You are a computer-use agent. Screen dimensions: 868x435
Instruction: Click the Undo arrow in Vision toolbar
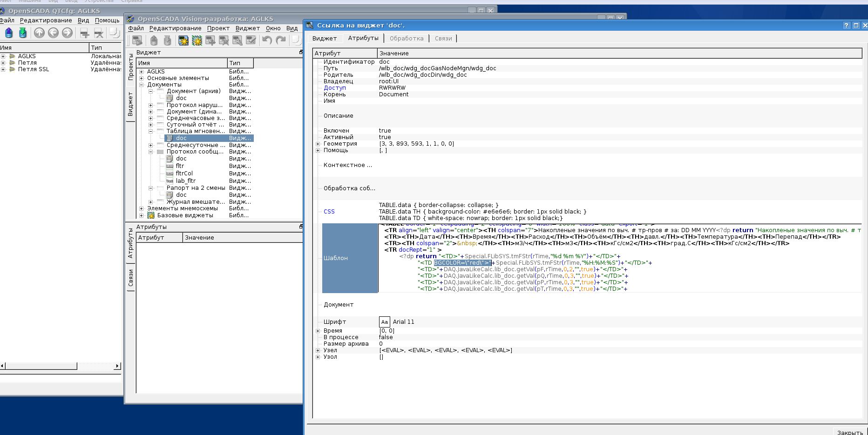pyautogui.click(x=267, y=40)
